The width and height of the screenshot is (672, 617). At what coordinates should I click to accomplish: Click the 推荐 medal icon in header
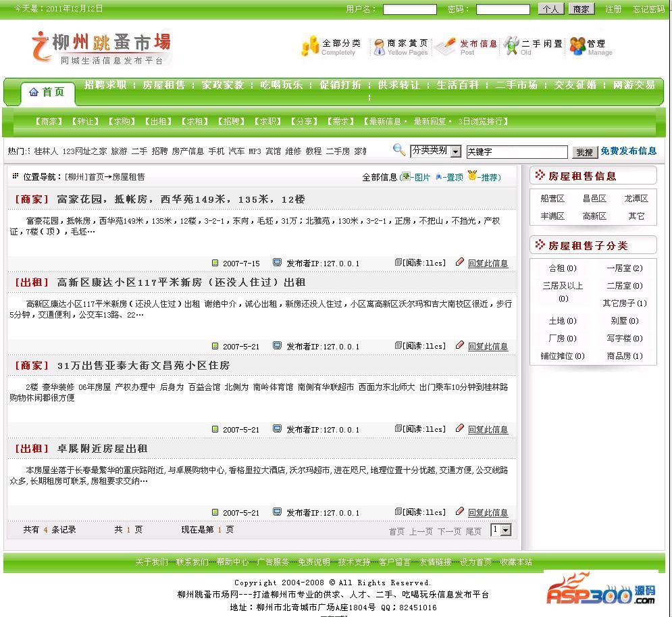472,175
